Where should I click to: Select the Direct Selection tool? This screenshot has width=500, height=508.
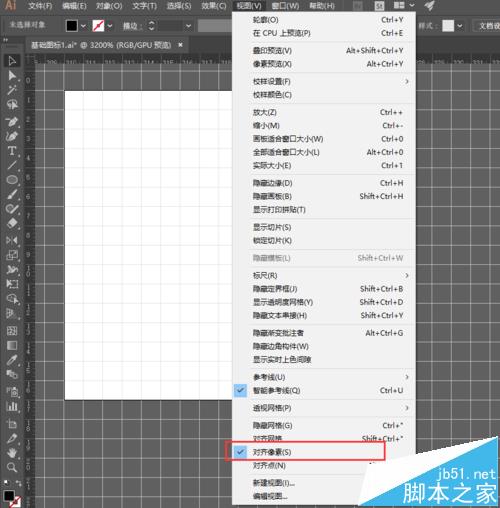coord(12,76)
